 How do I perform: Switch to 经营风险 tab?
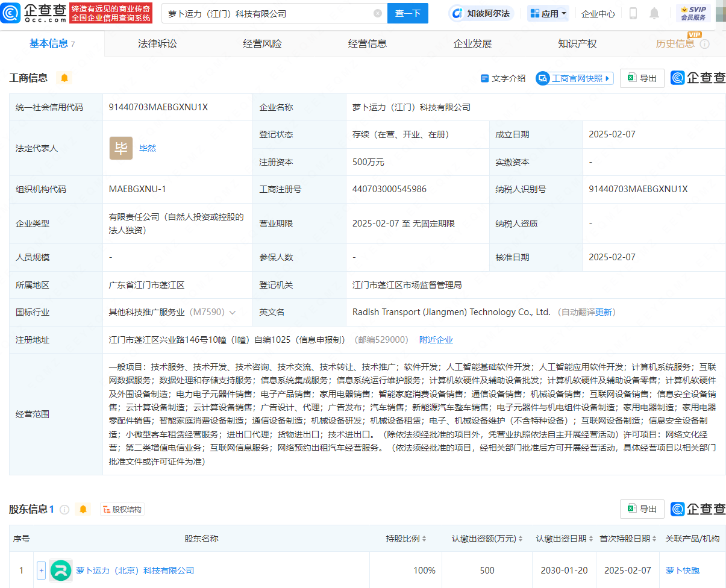262,44
